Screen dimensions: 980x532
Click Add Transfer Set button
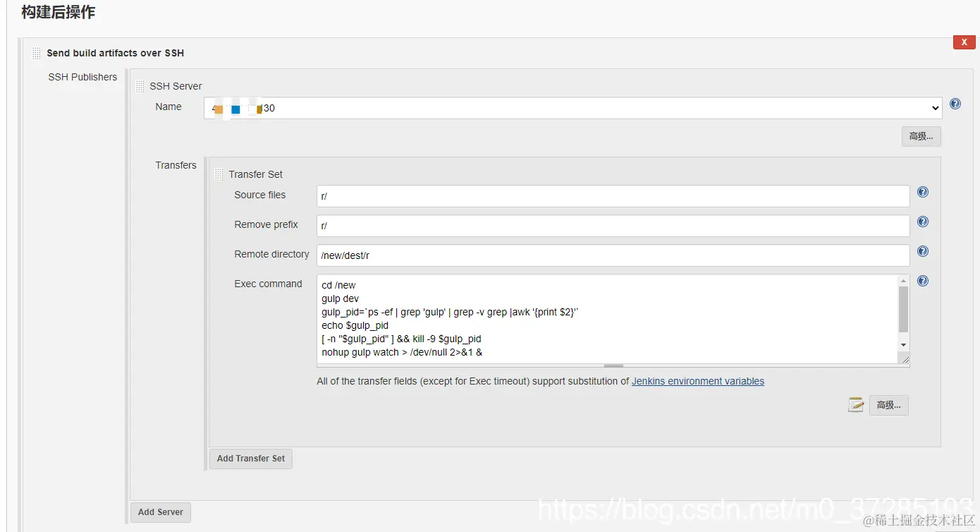[x=251, y=459]
